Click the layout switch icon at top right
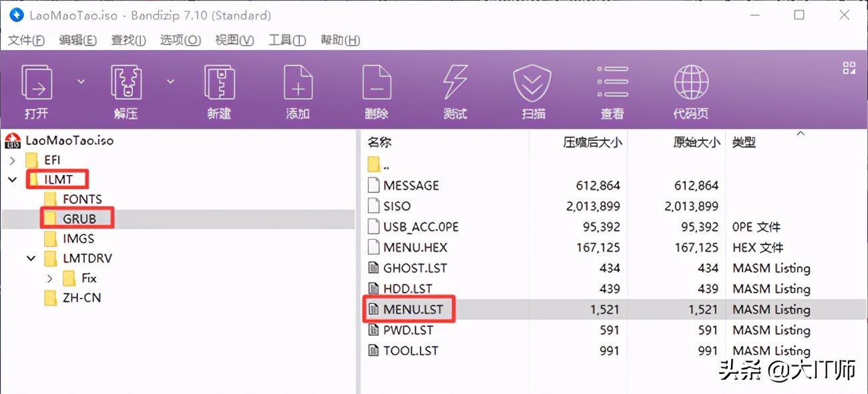The image size is (868, 394). pos(849,67)
